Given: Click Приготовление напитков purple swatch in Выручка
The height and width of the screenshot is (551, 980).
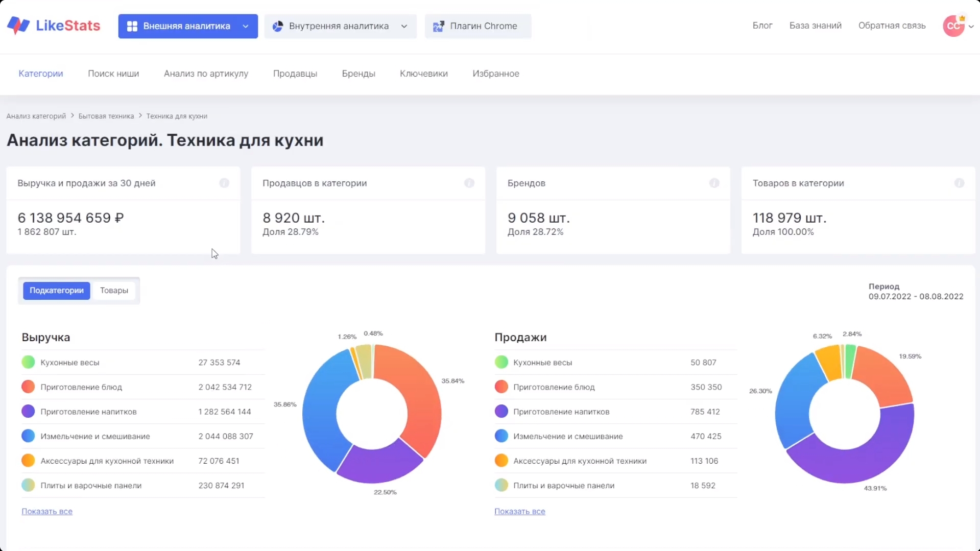Looking at the screenshot, I should 28,411.
